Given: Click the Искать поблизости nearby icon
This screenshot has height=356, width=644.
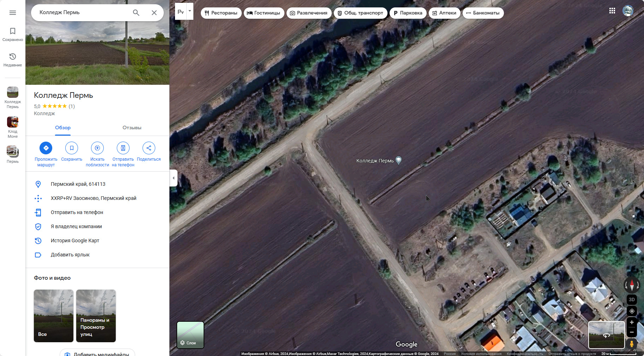Looking at the screenshot, I should point(97,148).
